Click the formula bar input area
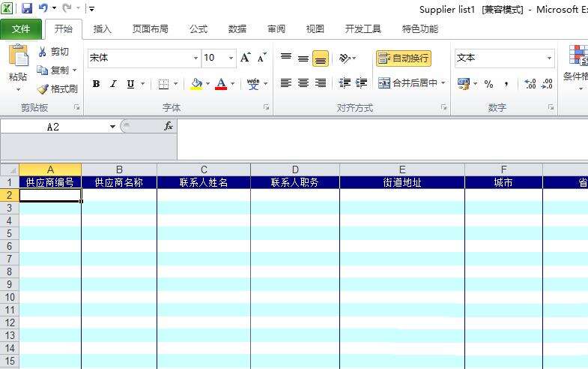The width and height of the screenshot is (588, 369). (x=383, y=139)
